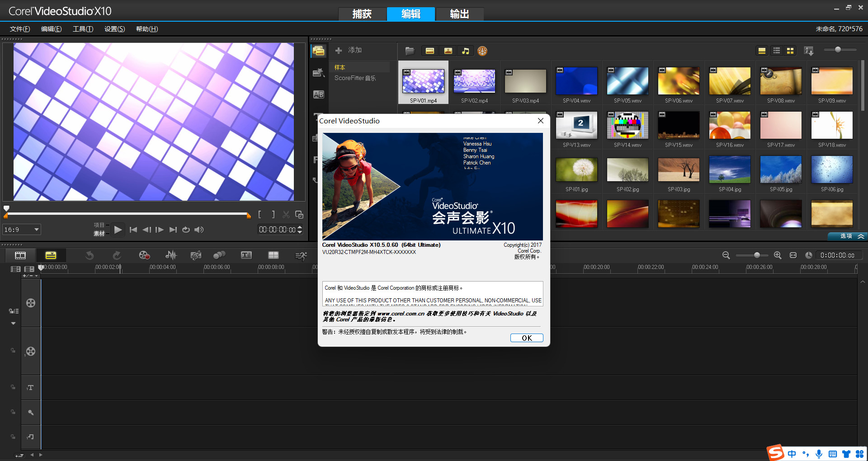Switch library to list view

777,51
